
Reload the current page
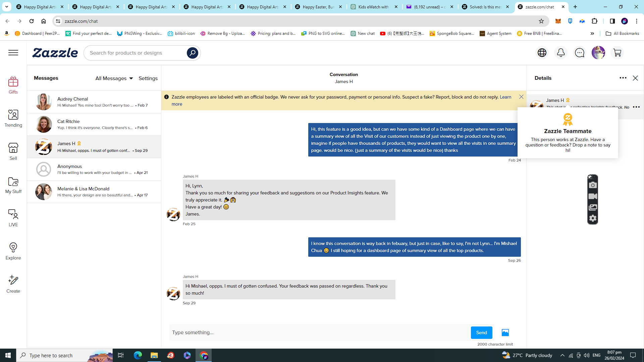click(x=32, y=21)
